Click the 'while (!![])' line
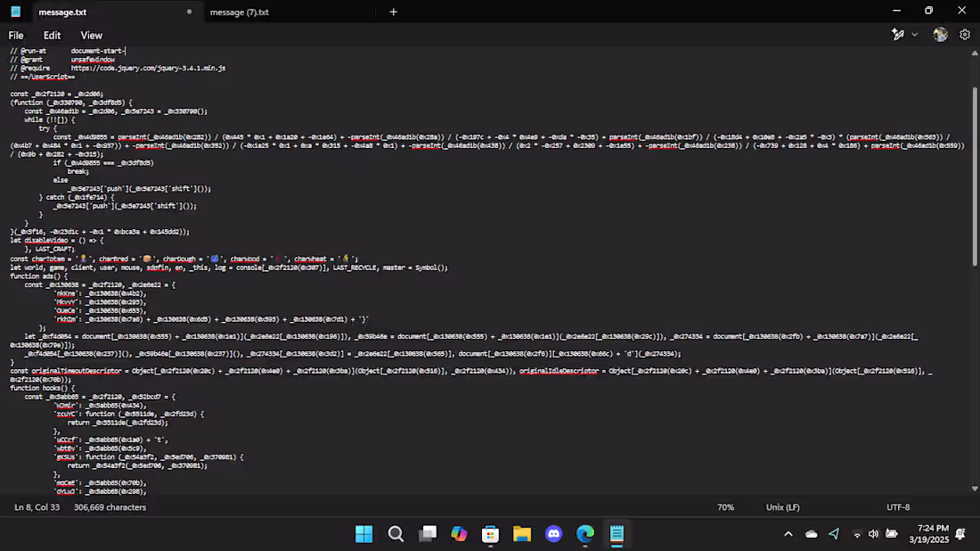The height and width of the screenshot is (551, 980). tap(49, 119)
